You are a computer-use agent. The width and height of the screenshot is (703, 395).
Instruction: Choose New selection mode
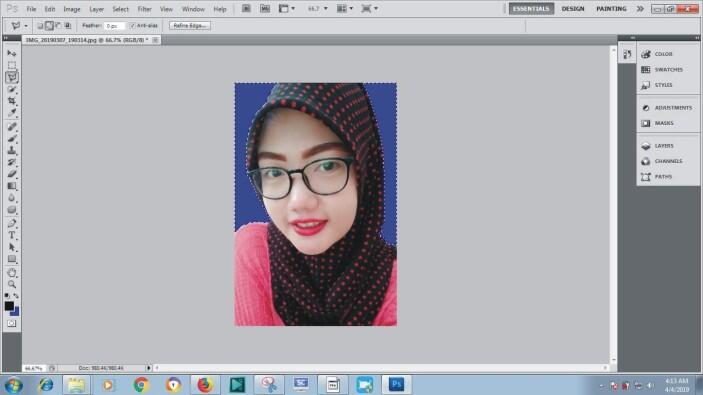[x=40, y=26]
